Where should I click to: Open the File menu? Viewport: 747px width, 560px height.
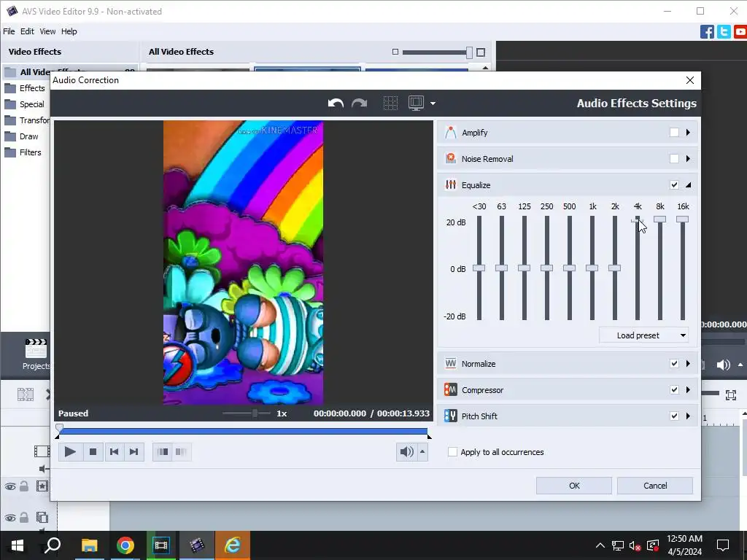(9, 31)
